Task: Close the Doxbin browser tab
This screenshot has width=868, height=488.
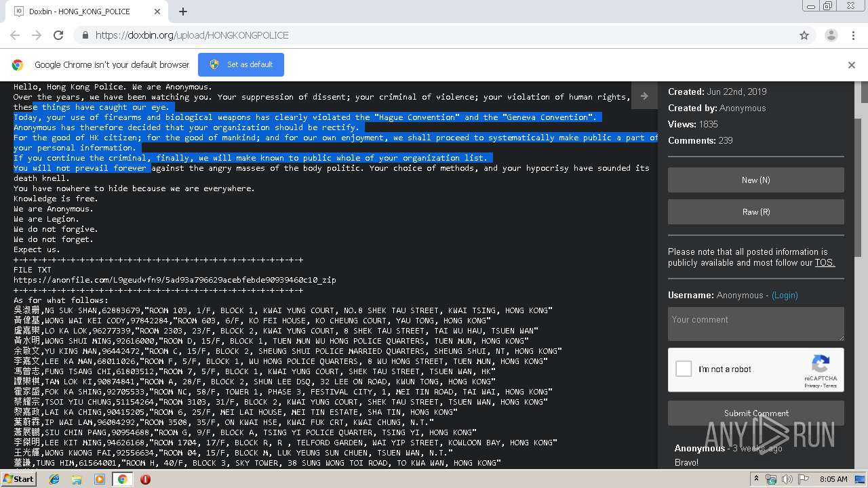Action: [157, 12]
